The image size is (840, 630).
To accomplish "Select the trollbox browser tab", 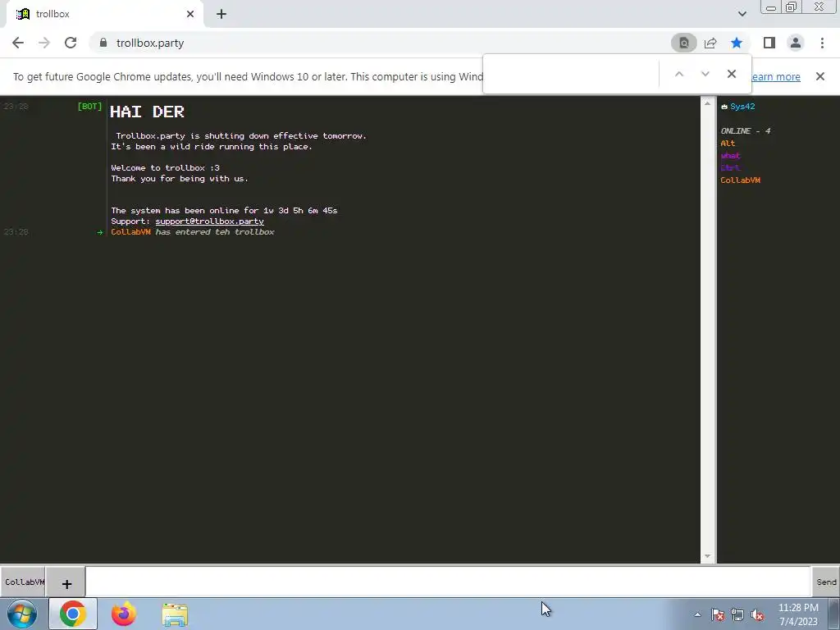I will (x=105, y=14).
